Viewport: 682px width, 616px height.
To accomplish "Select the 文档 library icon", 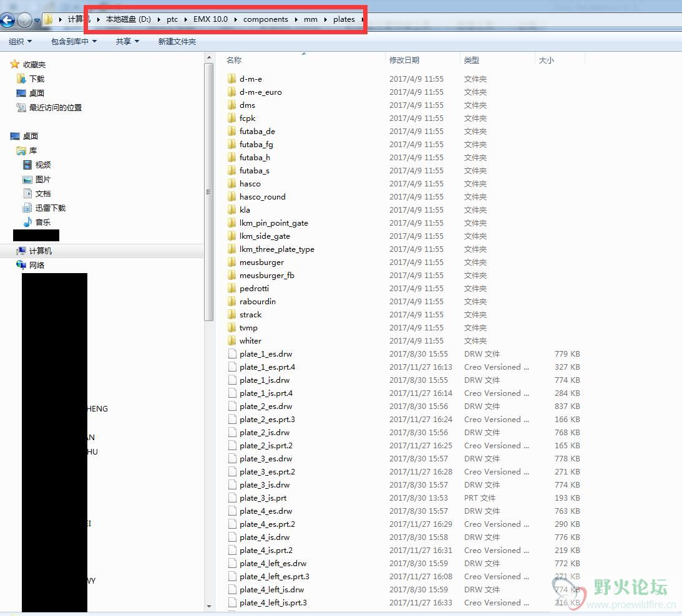I will point(27,193).
